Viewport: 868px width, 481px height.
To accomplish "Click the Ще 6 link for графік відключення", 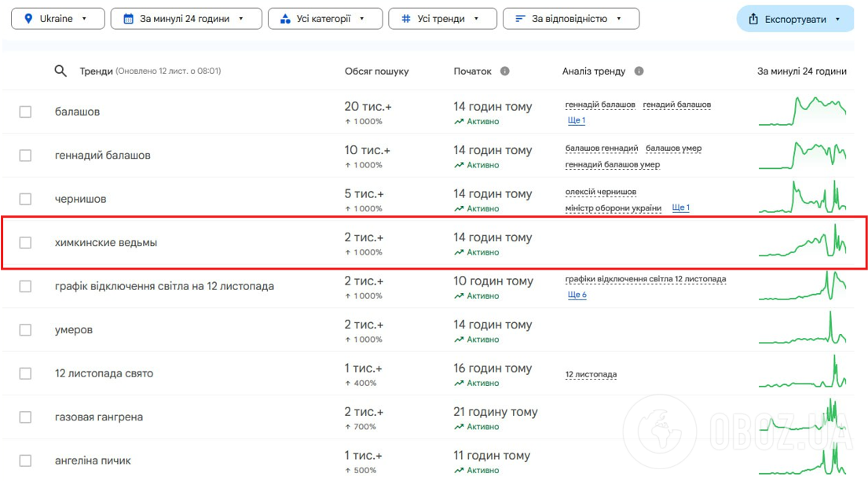I will (577, 295).
